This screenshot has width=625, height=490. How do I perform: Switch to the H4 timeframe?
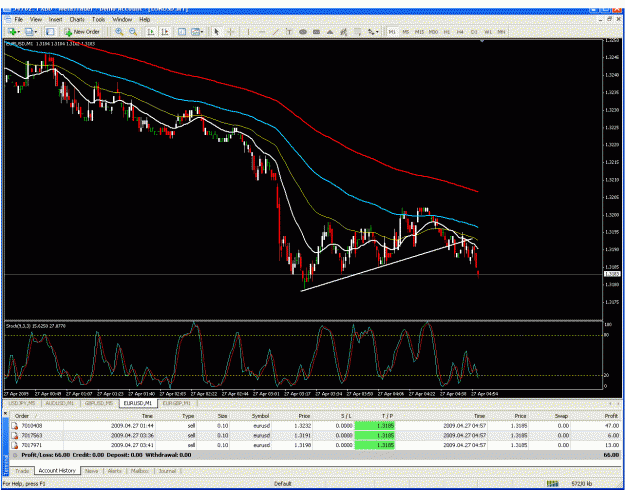click(x=460, y=31)
